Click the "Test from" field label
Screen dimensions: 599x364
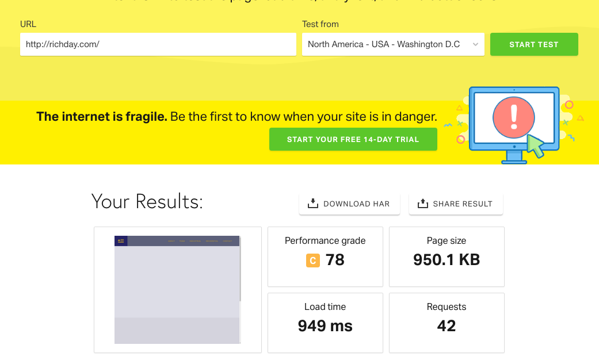[x=320, y=24]
